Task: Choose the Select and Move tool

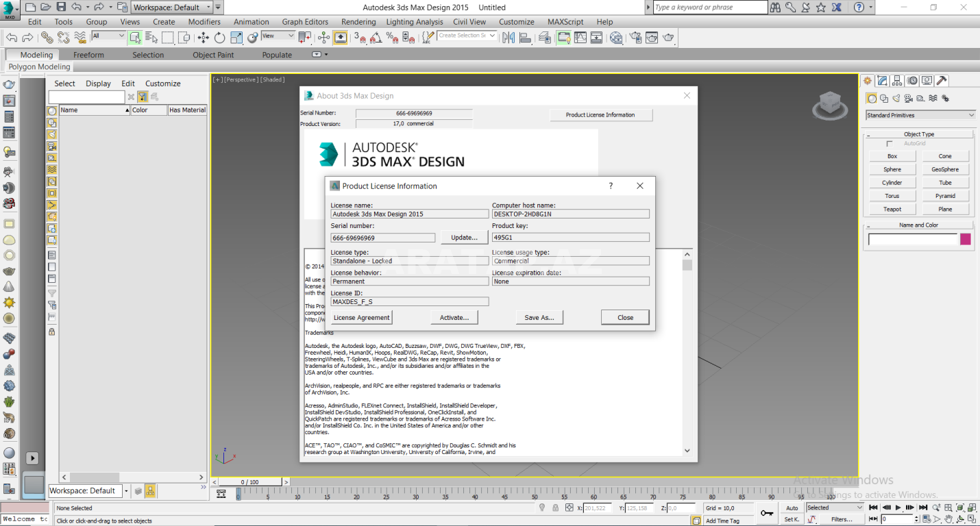Action: pyautogui.click(x=204, y=37)
